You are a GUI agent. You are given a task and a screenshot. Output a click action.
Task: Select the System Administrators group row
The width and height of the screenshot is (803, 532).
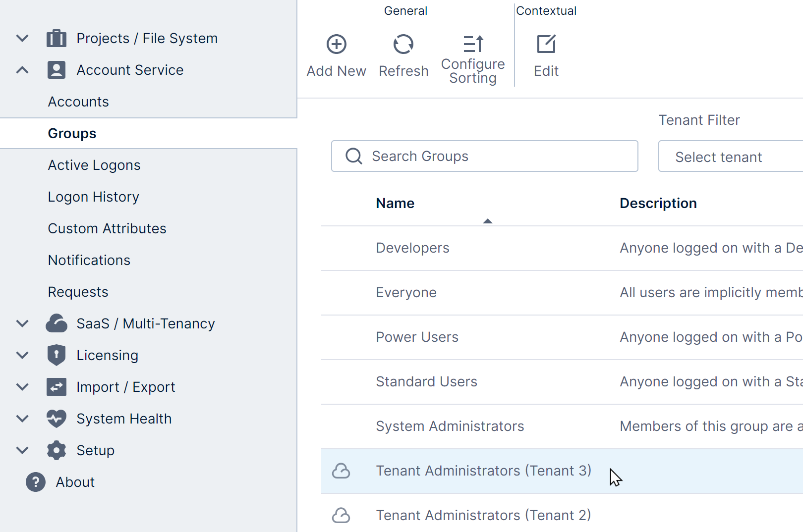pos(450,426)
